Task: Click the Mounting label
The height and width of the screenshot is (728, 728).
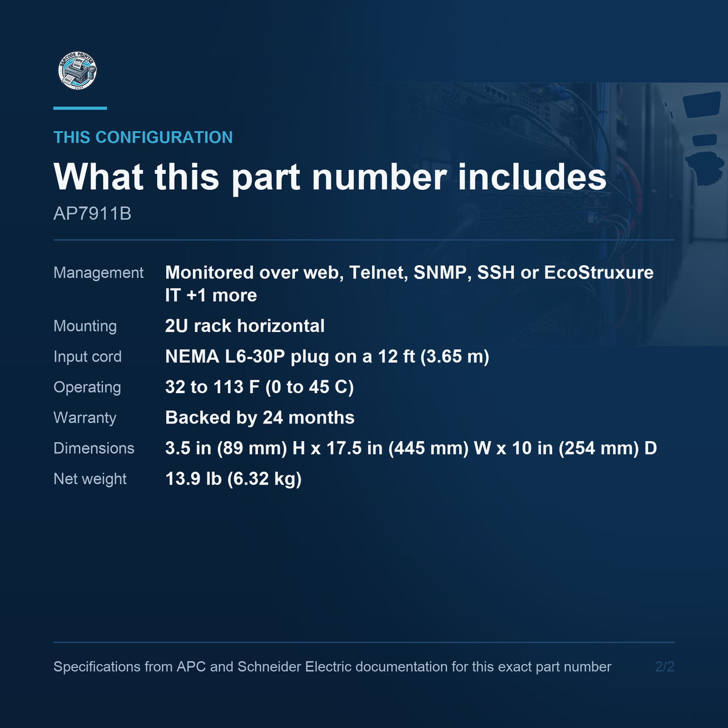Action: [x=85, y=326]
